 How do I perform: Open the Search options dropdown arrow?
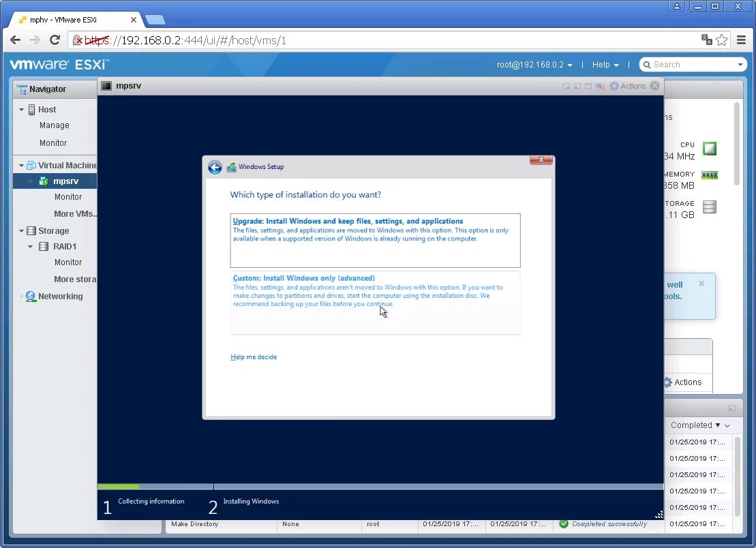tap(740, 65)
